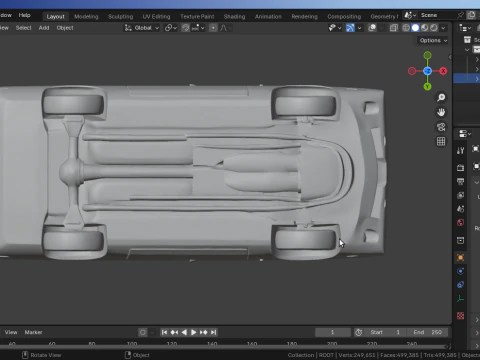Click the End frame 250 field
Screen dimensions: 480x360
point(428,332)
